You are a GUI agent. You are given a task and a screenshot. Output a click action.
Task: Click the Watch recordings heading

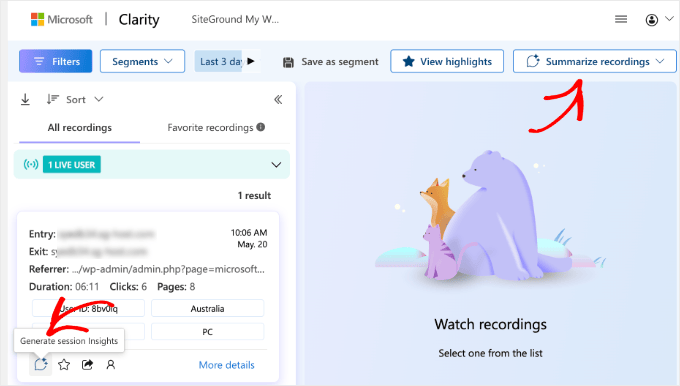coord(490,324)
